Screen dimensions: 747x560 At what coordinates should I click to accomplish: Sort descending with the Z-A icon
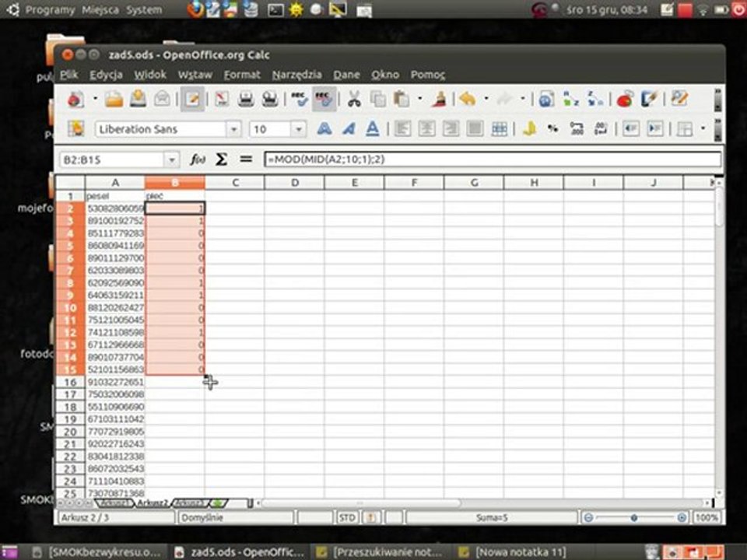[x=594, y=99]
